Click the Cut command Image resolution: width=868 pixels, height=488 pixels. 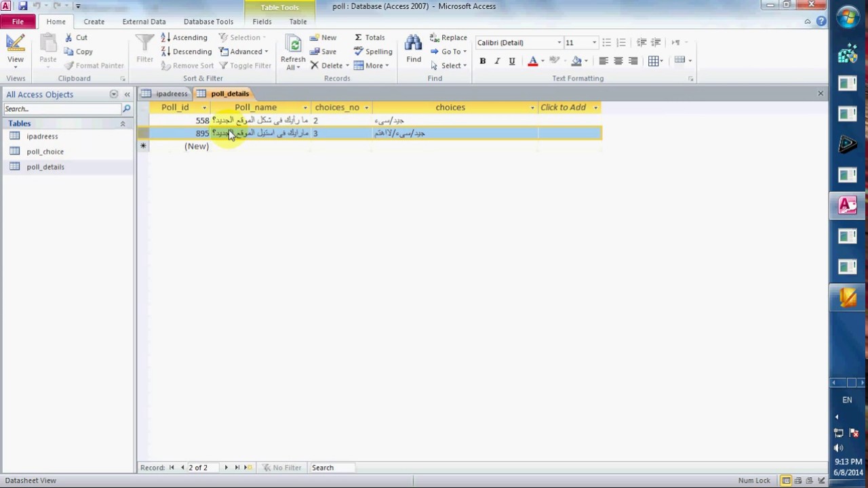coord(76,37)
